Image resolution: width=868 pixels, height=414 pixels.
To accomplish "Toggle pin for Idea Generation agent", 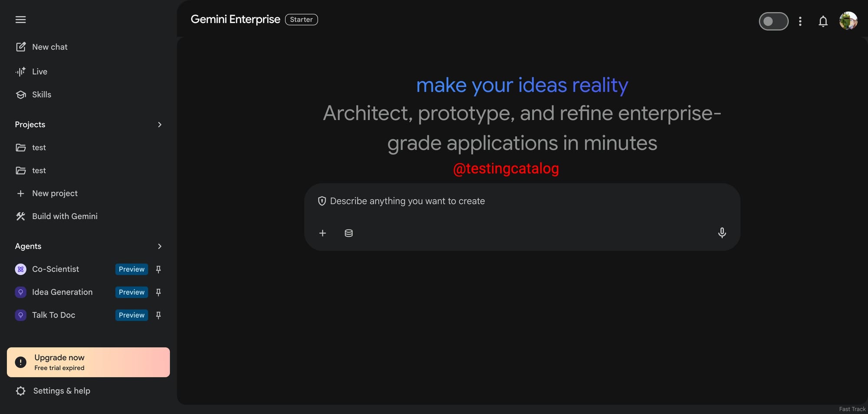I will [x=158, y=292].
